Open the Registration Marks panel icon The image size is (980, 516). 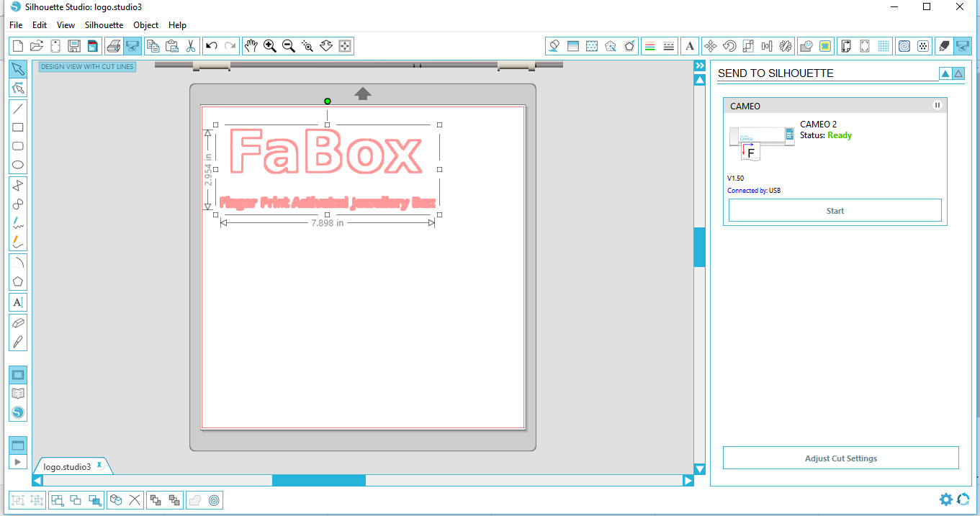point(865,46)
